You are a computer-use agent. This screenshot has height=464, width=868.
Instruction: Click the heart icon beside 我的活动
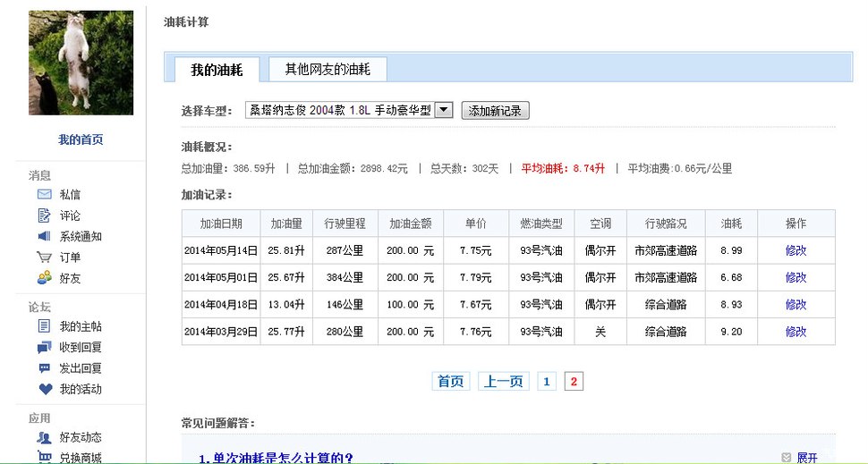coord(44,389)
